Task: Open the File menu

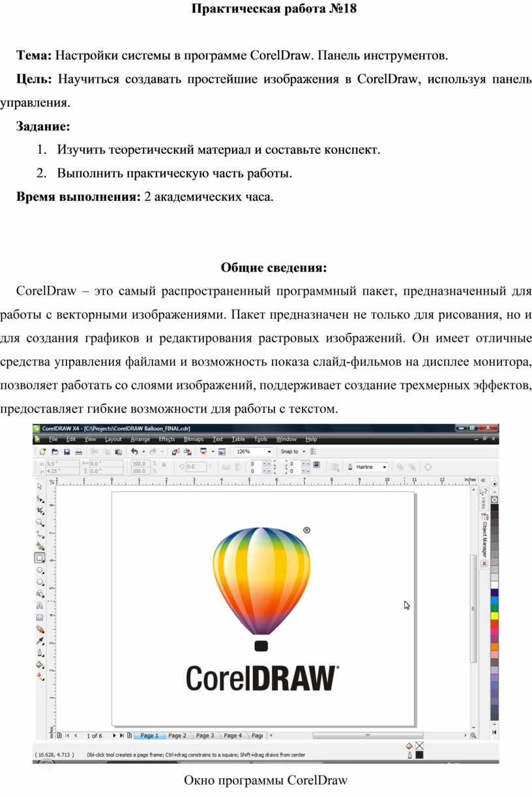Action: coord(53,439)
